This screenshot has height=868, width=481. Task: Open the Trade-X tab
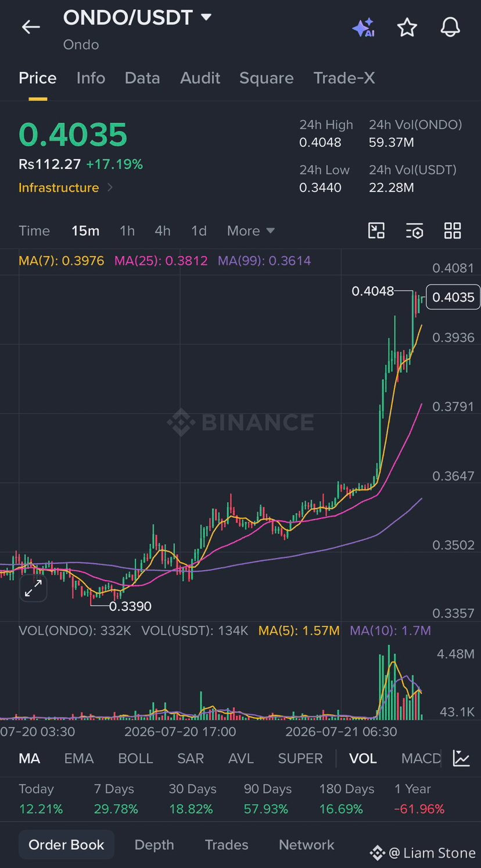click(344, 78)
